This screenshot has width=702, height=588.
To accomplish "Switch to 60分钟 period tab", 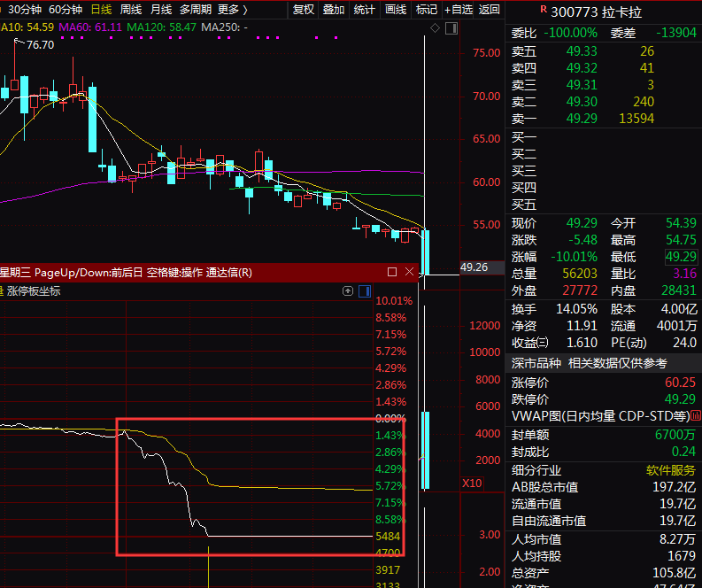I will point(65,10).
